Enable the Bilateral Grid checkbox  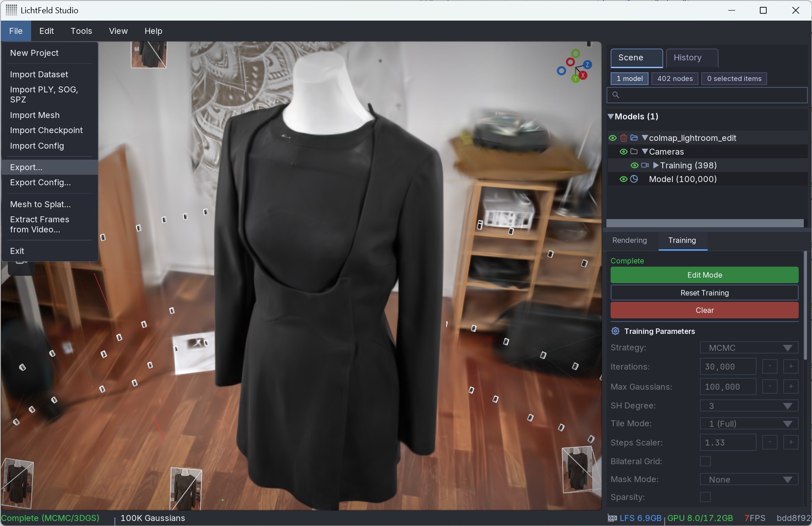[705, 461]
